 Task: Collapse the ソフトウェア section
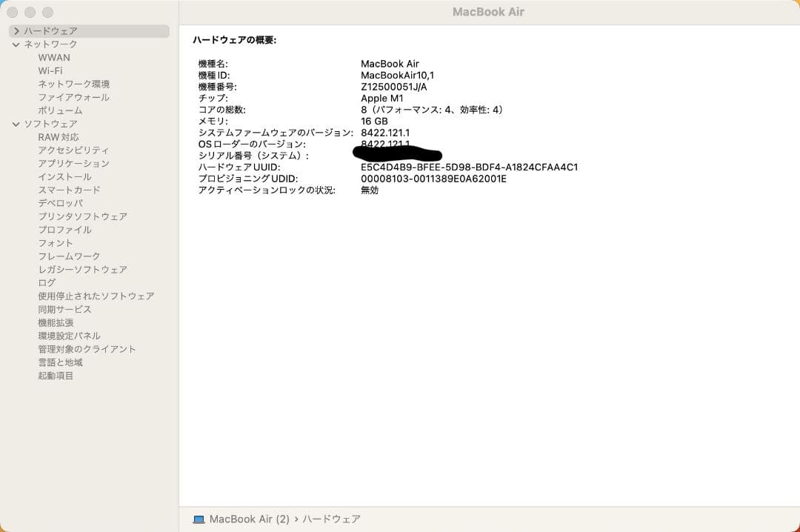pos(16,123)
